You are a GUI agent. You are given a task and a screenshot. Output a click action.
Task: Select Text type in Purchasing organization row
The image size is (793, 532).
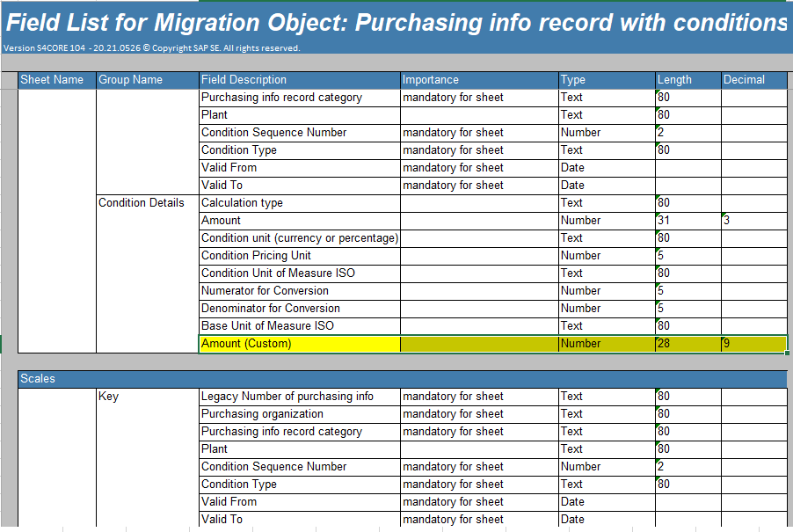point(607,414)
